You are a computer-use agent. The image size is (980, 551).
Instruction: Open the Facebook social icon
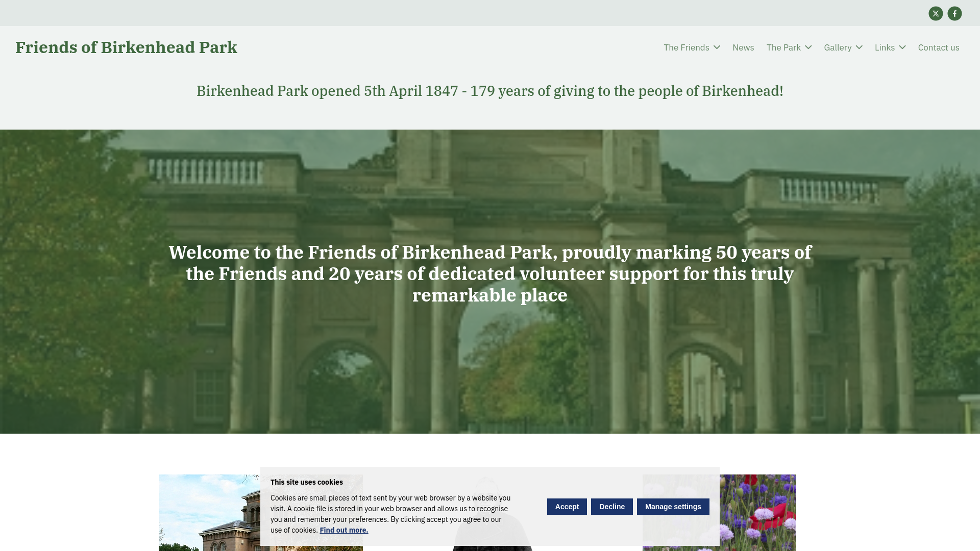coord(954,14)
